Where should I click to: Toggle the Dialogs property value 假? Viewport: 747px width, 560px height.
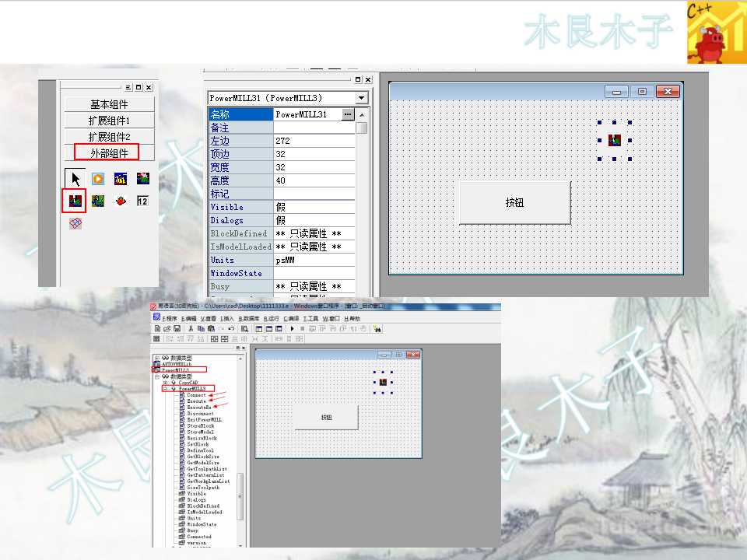[314, 220]
